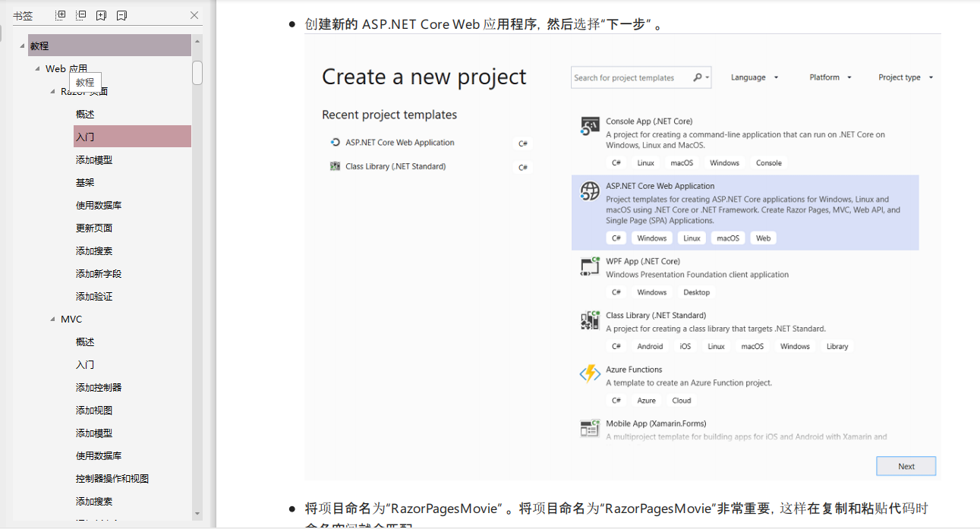Close the 书签 bookmarks panel

tap(194, 15)
